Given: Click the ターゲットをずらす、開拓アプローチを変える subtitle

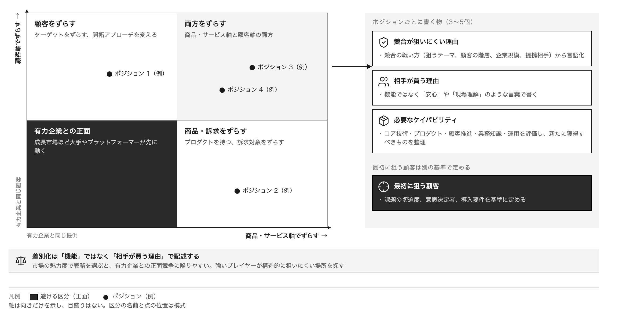Looking at the screenshot, I should (x=96, y=35).
